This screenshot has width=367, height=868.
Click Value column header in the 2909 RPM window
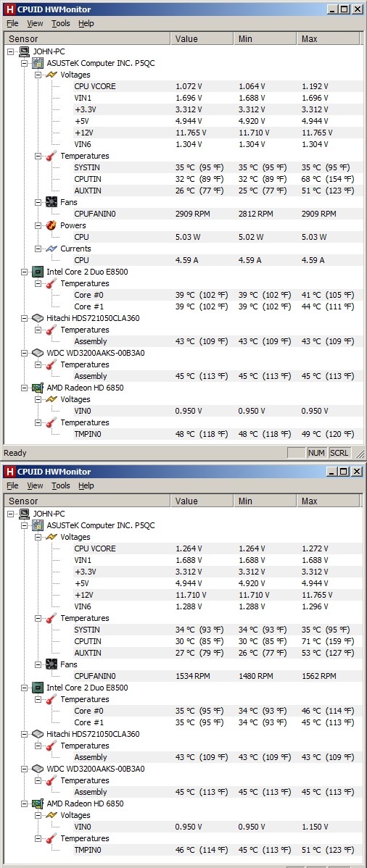click(x=202, y=38)
